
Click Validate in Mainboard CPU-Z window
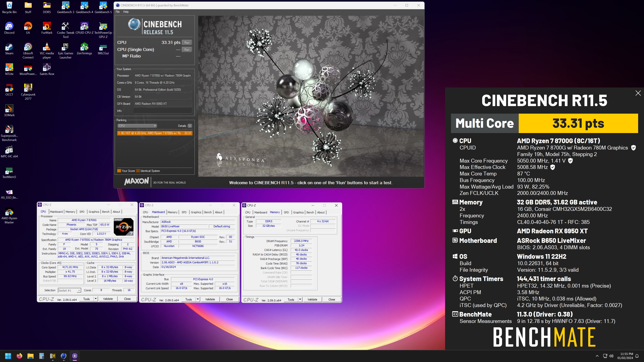coord(210,299)
